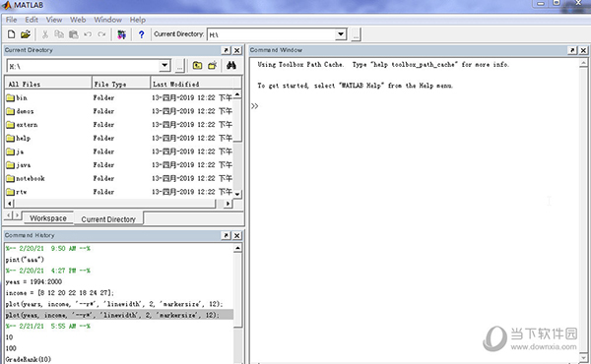This screenshot has height=364, width=591.
Task: Launch Simulink from the toolbar icon
Action: pyautogui.click(x=121, y=34)
